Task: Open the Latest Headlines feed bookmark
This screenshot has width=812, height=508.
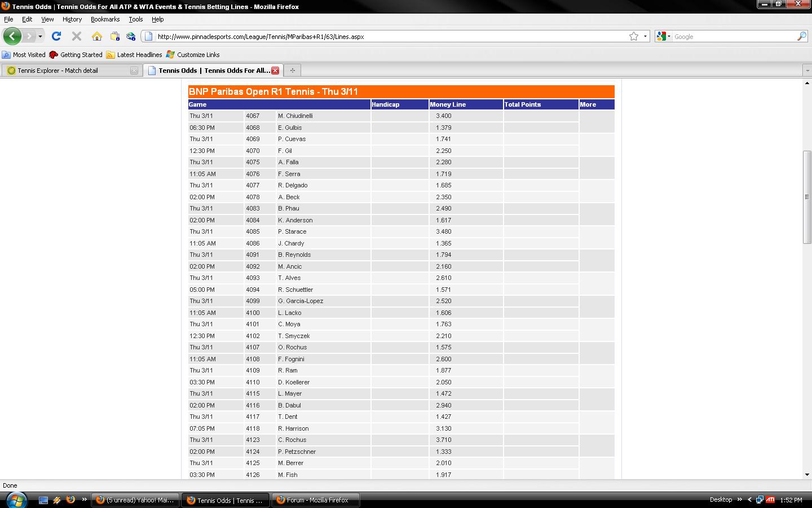Action: pyautogui.click(x=134, y=55)
